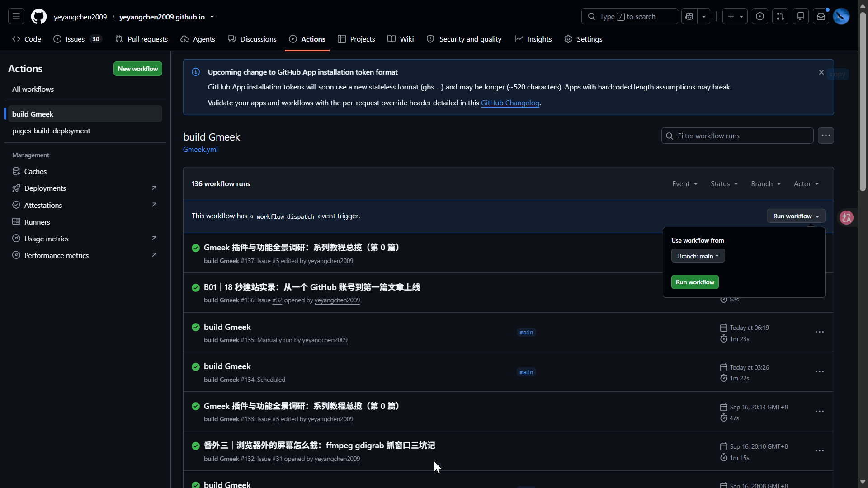
Task: Open run 番外三 ffmpeg gdigrab title
Action: coord(319,446)
